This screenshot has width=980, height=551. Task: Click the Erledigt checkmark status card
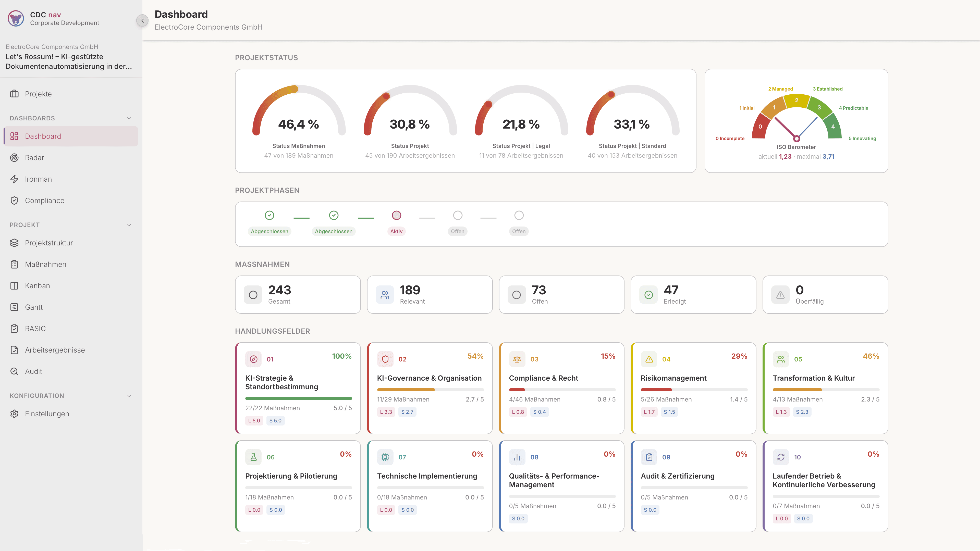pos(693,294)
